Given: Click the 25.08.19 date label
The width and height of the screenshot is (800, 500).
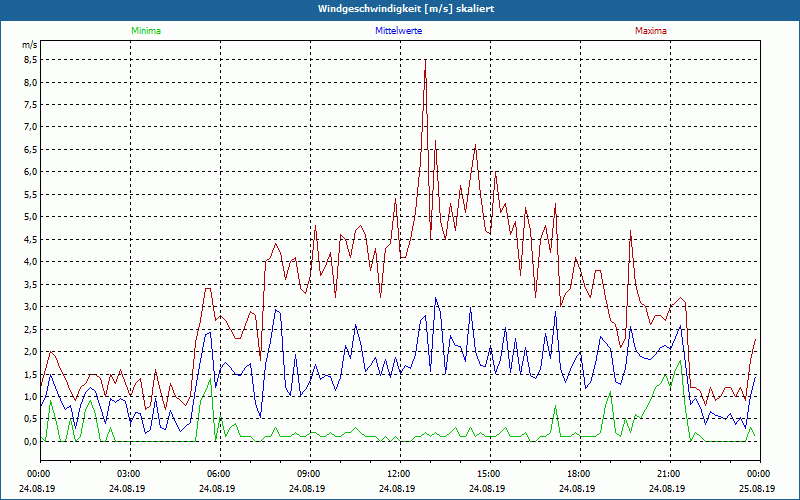Looking at the screenshot, I should pos(758,488).
